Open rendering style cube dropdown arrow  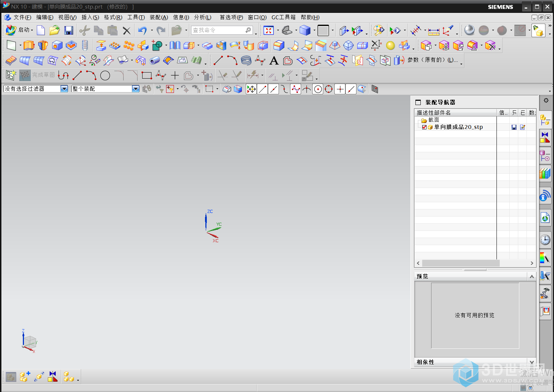pos(314,30)
